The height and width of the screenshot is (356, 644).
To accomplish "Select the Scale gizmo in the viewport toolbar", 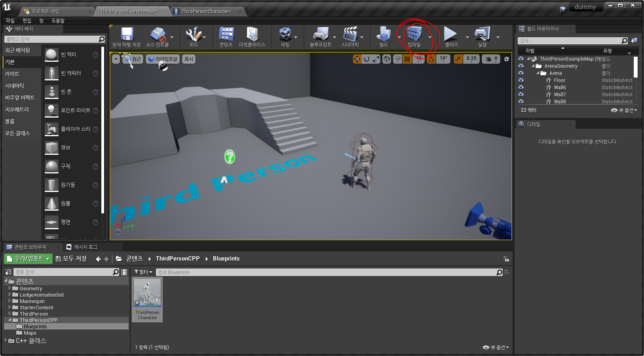I will coord(376,59).
